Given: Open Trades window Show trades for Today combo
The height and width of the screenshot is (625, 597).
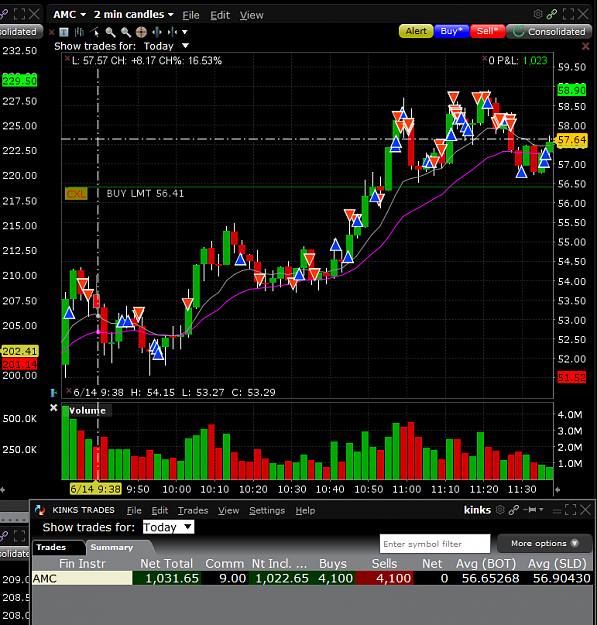Looking at the screenshot, I should (x=168, y=527).
